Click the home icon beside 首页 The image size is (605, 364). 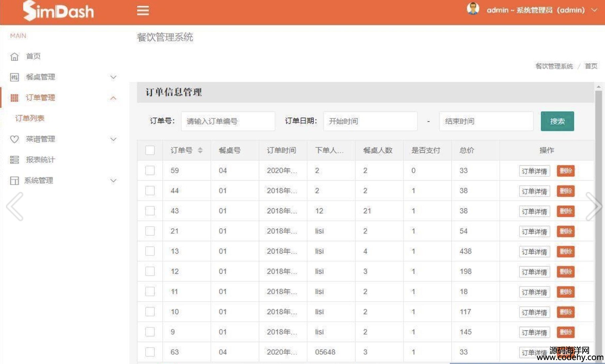pyautogui.click(x=14, y=57)
